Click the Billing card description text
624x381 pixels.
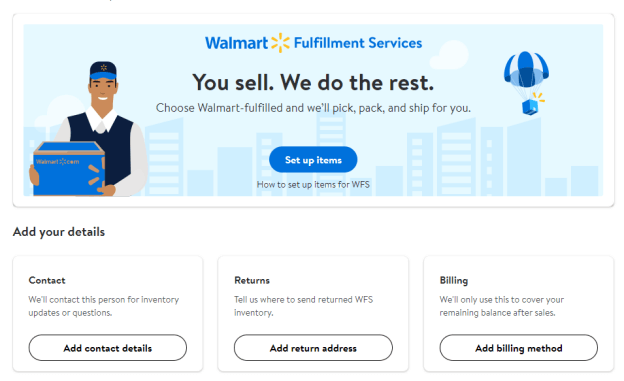(x=501, y=306)
